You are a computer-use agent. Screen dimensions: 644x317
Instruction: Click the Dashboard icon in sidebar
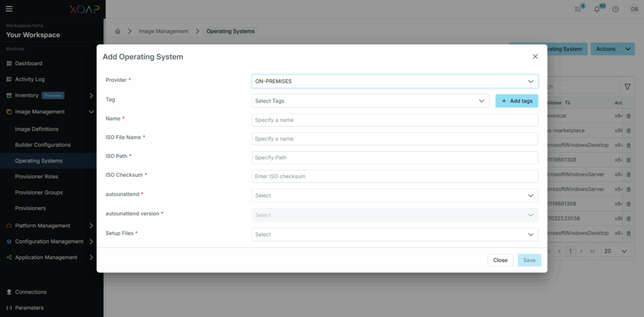(x=9, y=64)
